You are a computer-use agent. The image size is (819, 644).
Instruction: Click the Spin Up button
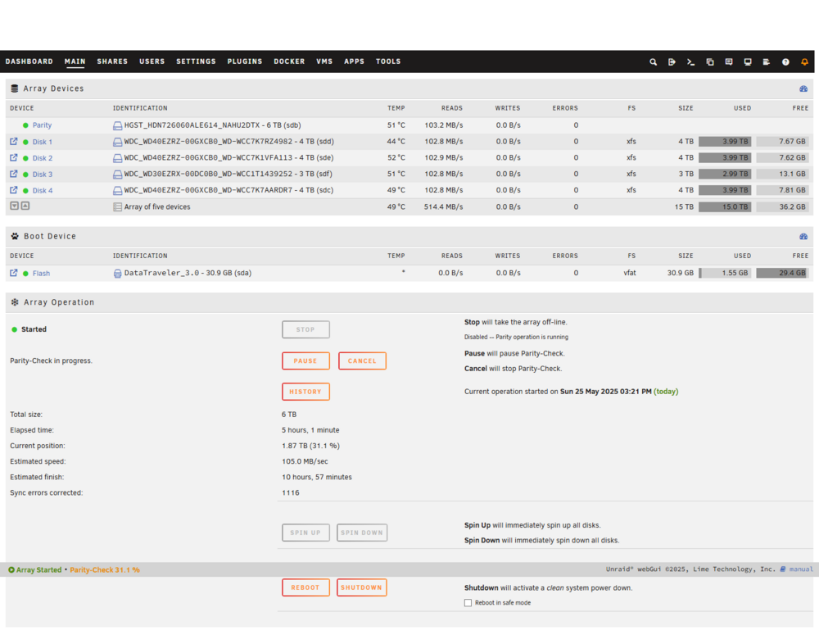tap(305, 533)
